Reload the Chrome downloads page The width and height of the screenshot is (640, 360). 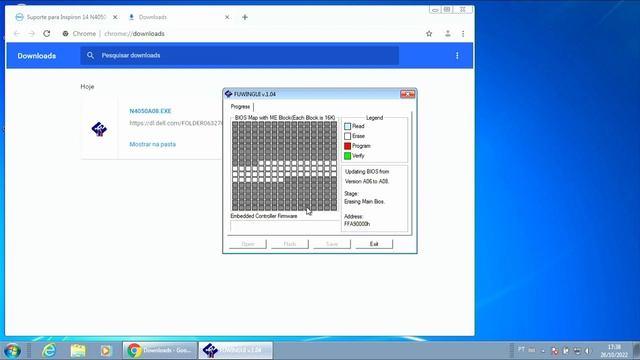[x=47, y=33]
